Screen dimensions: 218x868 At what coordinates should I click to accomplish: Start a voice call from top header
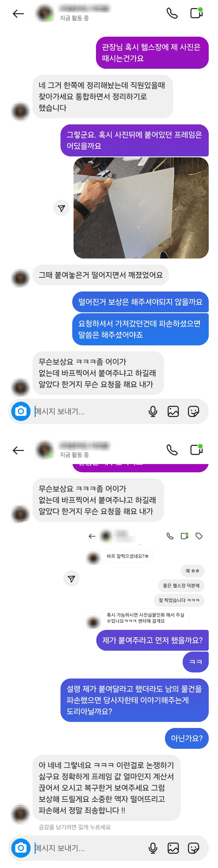(172, 13)
